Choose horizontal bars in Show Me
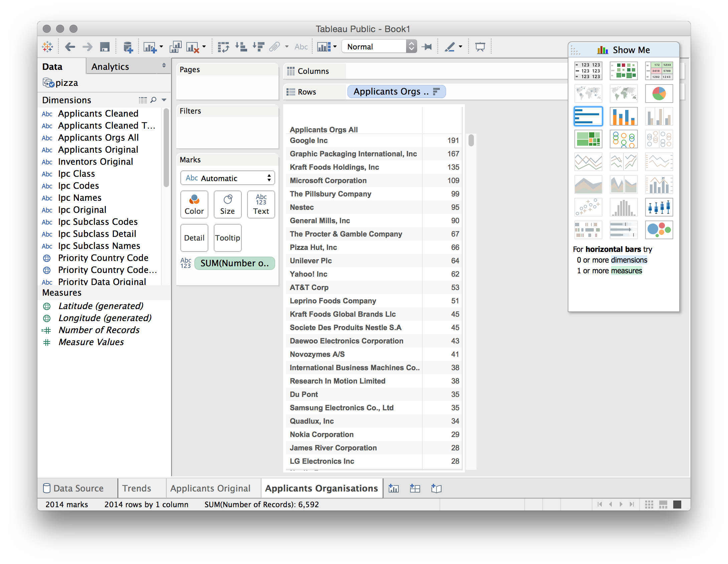 [x=588, y=116]
